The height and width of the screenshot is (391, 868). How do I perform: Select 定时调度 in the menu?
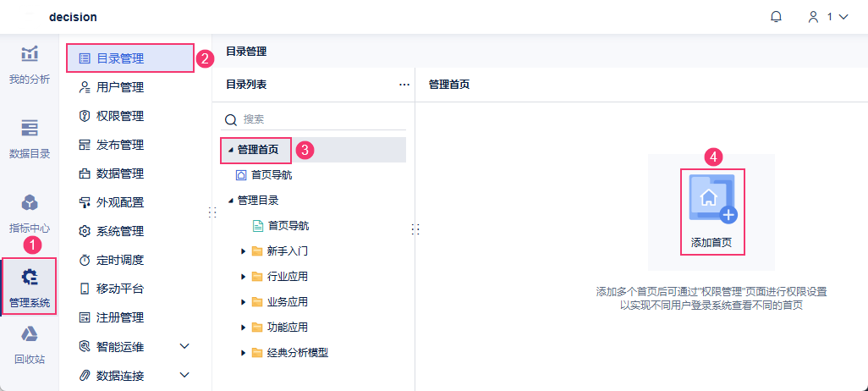pyautogui.click(x=119, y=260)
